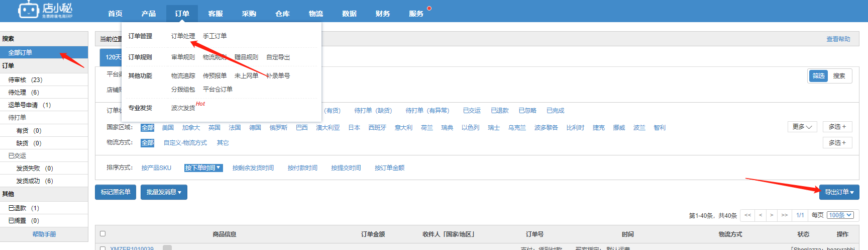
Task: Open the 导出订单 dropdown
Action: click(x=839, y=192)
